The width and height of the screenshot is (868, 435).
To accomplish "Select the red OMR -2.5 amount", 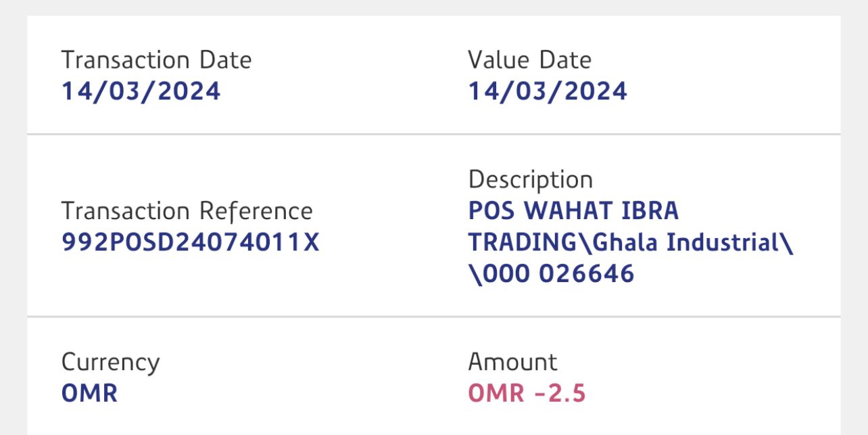I will point(527,393).
